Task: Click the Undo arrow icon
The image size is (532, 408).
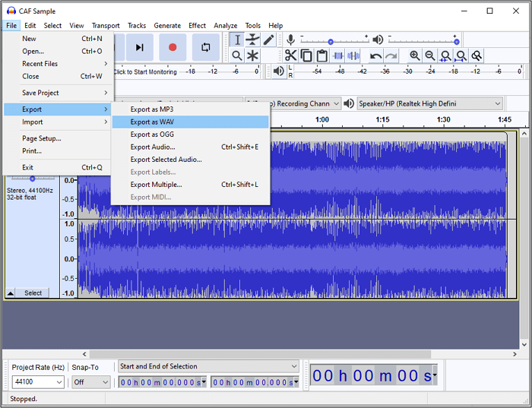Action: [x=375, y=55]
